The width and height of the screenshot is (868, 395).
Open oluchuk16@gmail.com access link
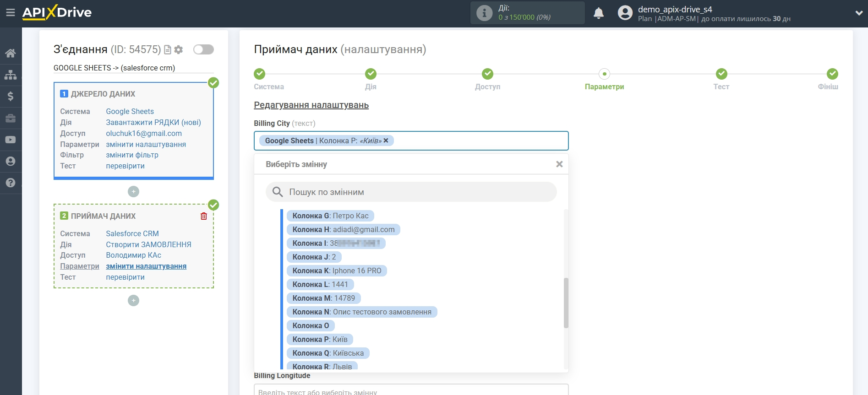click(x=144, y=133)
